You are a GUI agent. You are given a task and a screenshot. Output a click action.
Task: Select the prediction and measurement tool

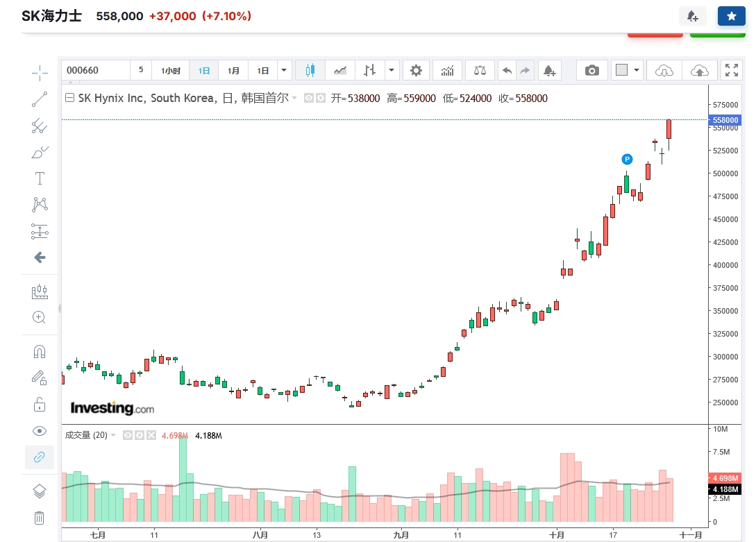40,231
